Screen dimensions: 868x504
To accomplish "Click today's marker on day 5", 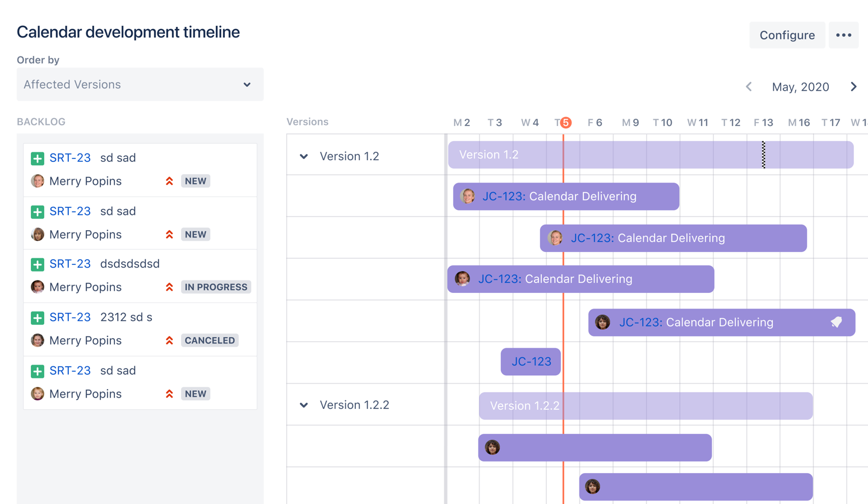I will (566, 123).
